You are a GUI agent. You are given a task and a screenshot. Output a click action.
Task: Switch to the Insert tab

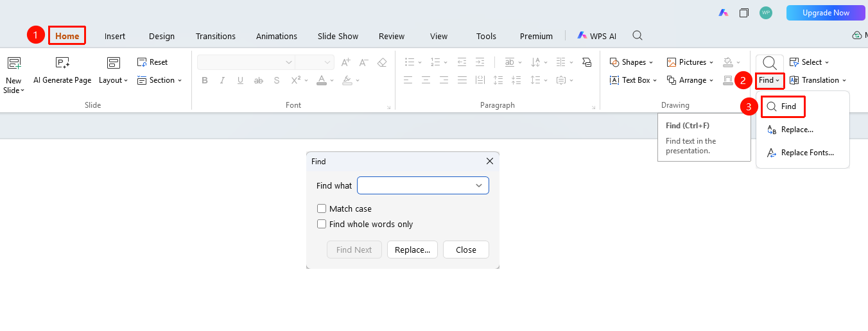click(115, 36)
